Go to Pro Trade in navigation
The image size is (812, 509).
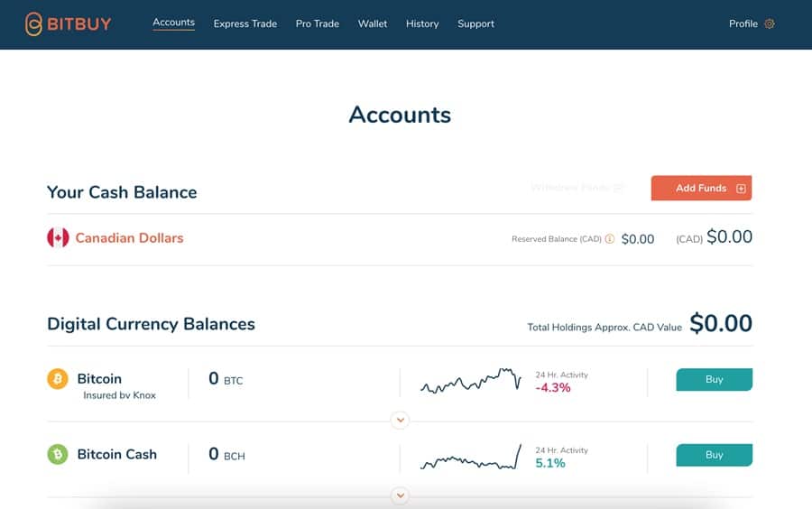(318, 24)
